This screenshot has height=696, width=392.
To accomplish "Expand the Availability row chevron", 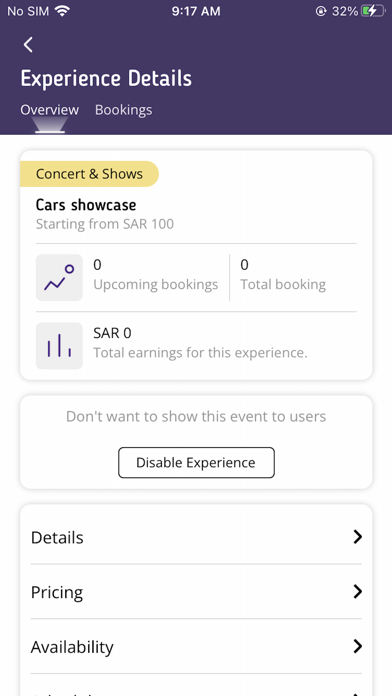I will tap(357, 646).
